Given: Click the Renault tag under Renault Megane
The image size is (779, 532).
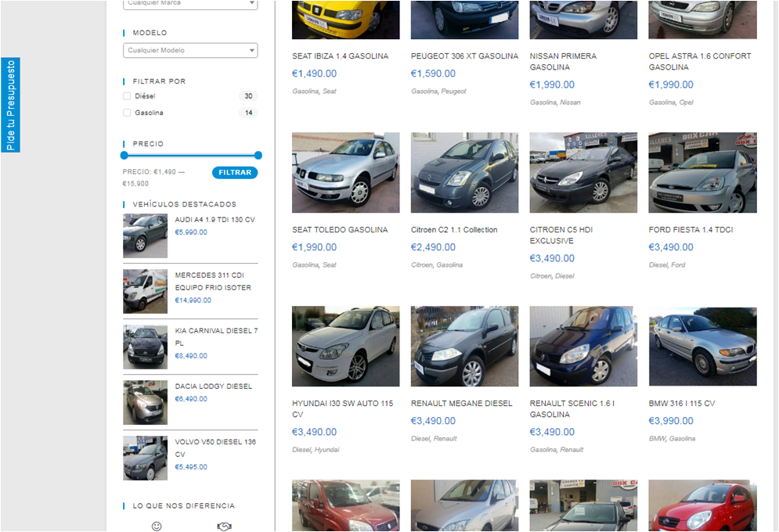Looking at the screenshot, I should (445, 439).
